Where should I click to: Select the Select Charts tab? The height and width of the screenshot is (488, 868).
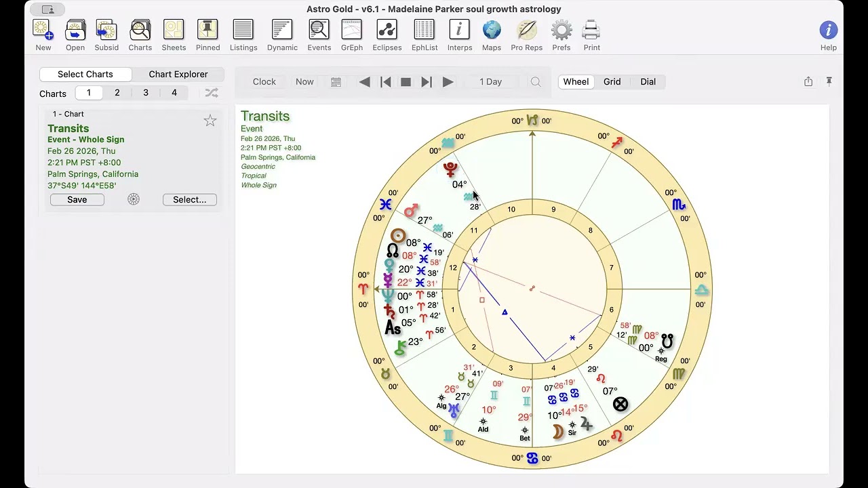[x=85, y=74]
